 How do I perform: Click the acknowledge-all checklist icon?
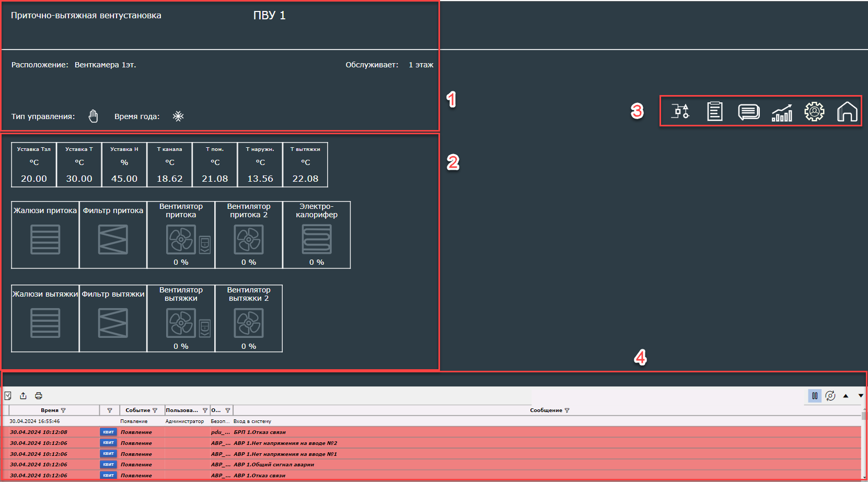pyautogui.click(x=8, y=396)
